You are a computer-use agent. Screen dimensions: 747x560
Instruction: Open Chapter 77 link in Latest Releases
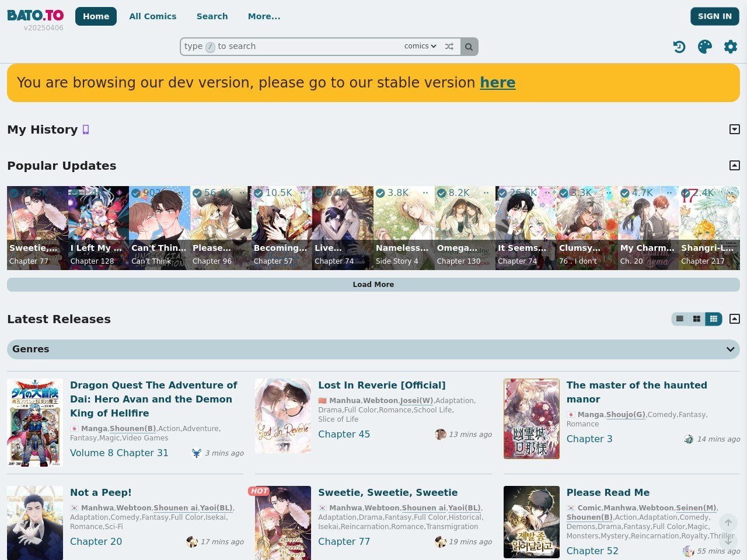click(x=344, y=542)
